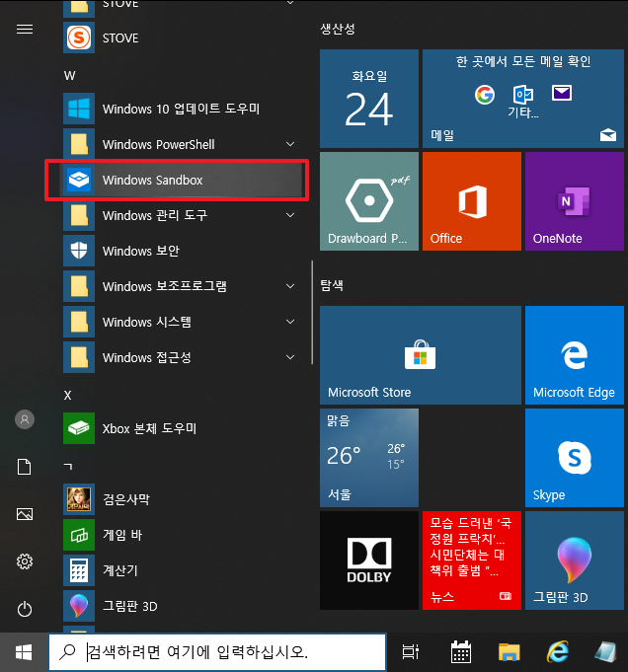628x672 pixels.
Task: Open the Power options icon
Action: coord(25,609)
